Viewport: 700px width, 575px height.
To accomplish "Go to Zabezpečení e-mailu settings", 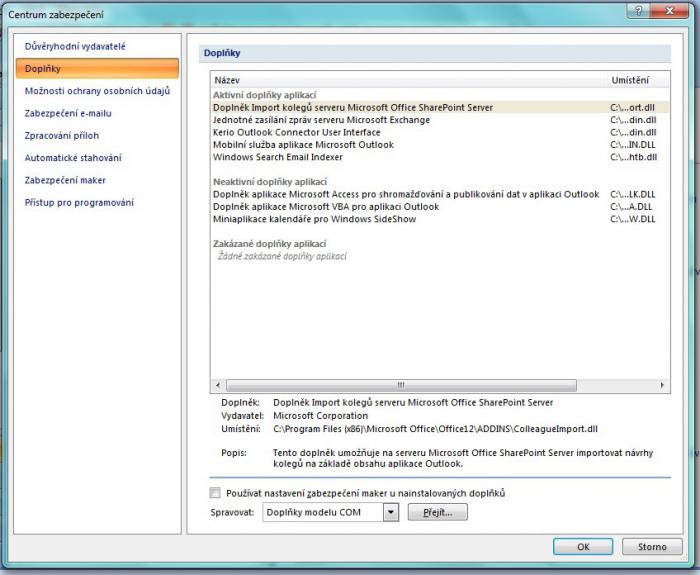I will coord(68,113).
